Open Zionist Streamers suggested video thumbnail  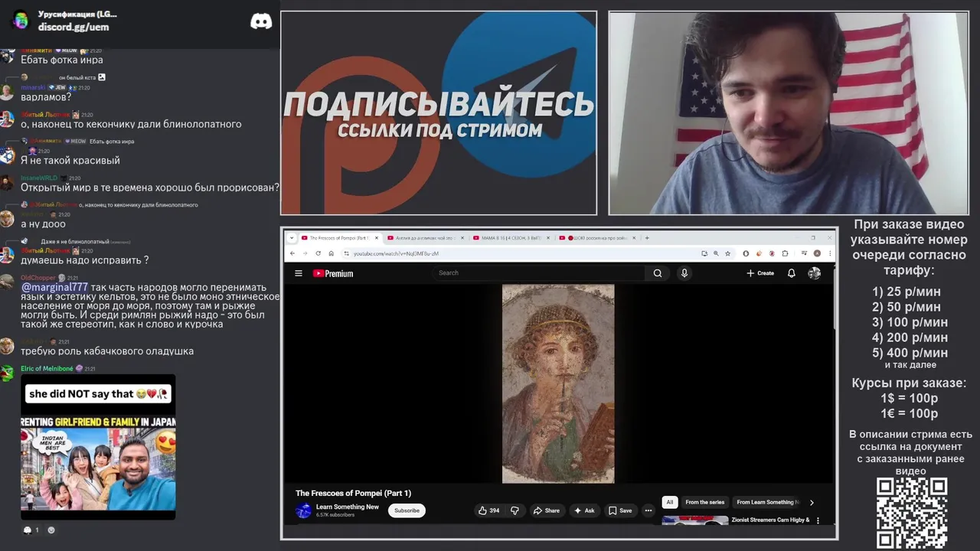[x=695, y=520]
